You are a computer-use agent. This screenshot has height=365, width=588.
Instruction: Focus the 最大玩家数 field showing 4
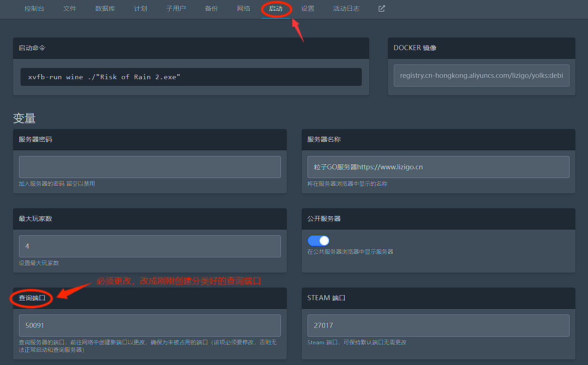point(150,246)
